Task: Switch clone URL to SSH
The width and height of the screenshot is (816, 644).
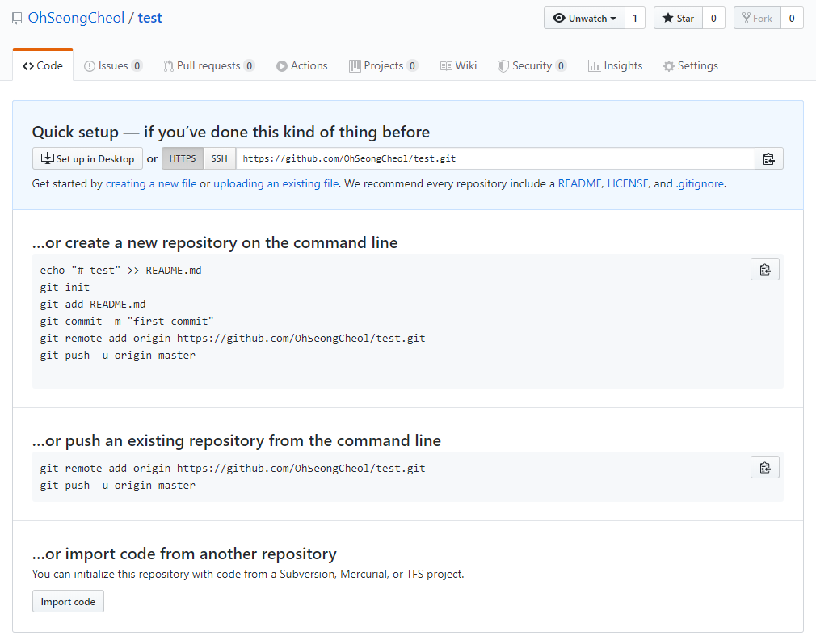Action: click(x=219, y=158)
